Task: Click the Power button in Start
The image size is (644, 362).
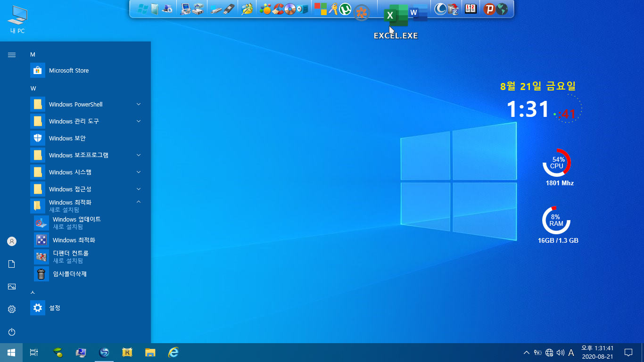Action: click(12, 332)
